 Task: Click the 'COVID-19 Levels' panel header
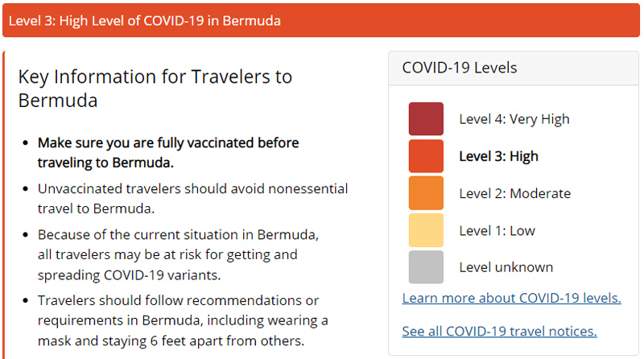pos(460,68)
